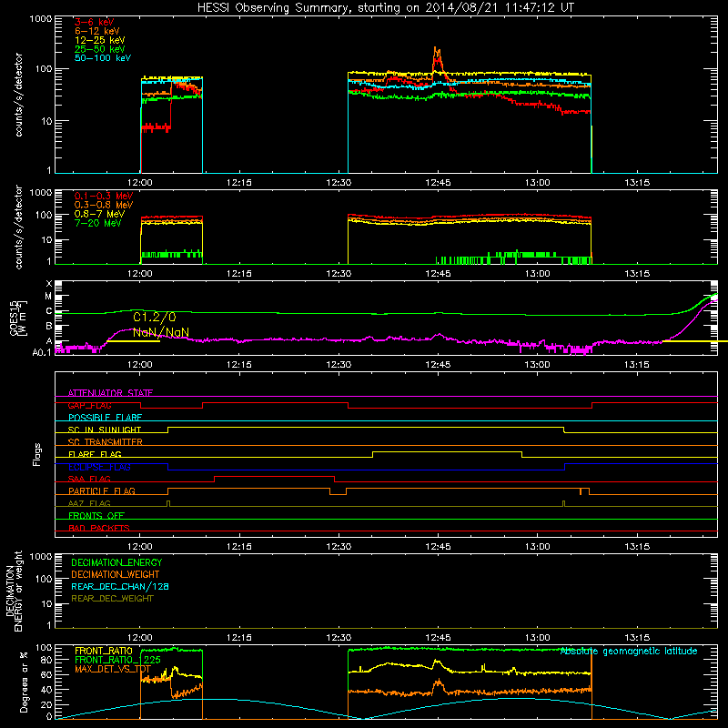Click the 7-20 MeV legend entry

click(97, 223)
